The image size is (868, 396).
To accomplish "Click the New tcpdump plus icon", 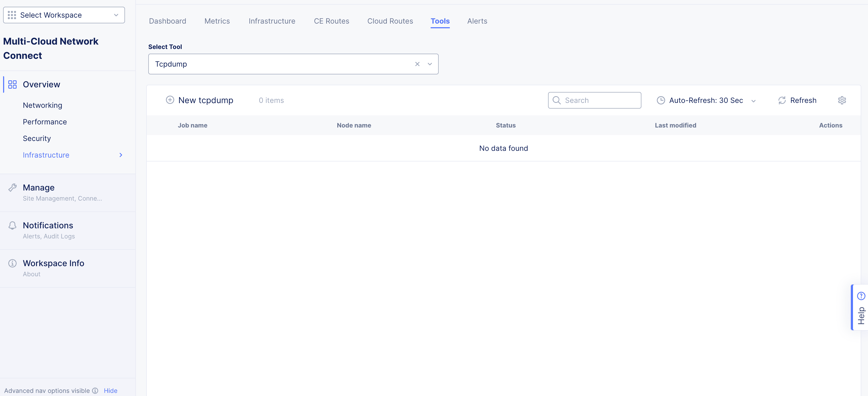I will click(x=170, y=100).
